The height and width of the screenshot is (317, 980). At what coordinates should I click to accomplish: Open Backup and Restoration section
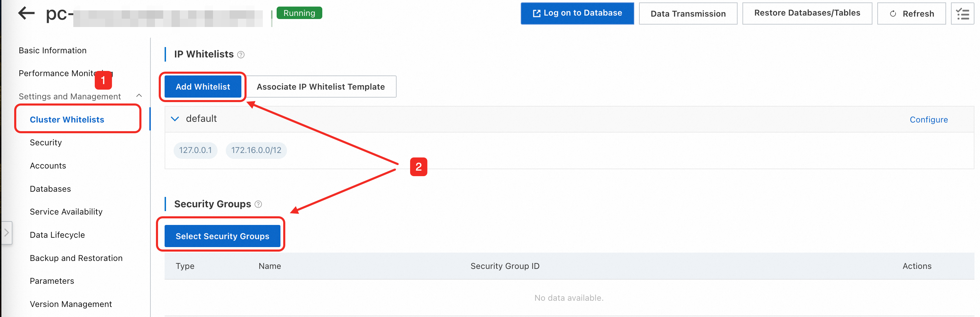(76, 259)
